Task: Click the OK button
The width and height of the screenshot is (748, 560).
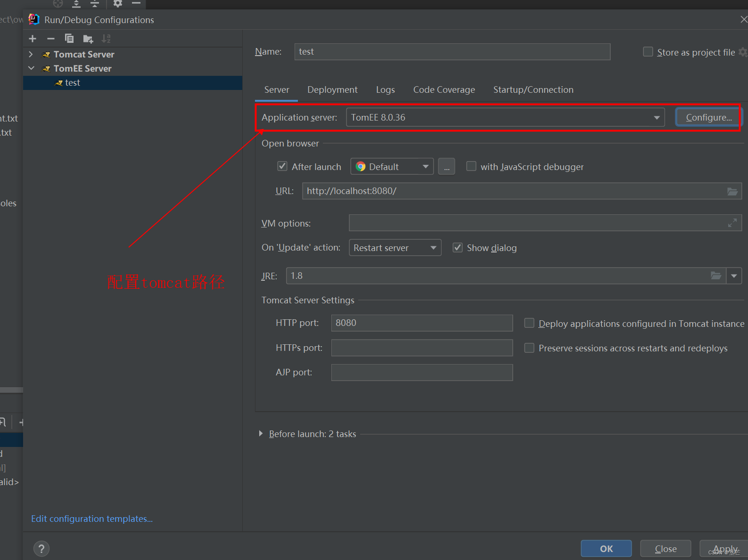Action: click(x=606, y=549)
